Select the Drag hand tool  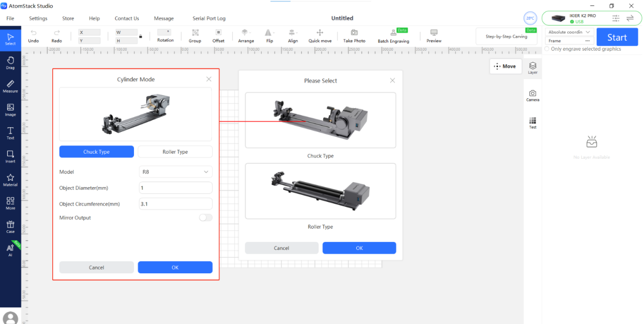click(x=10, y=63)
